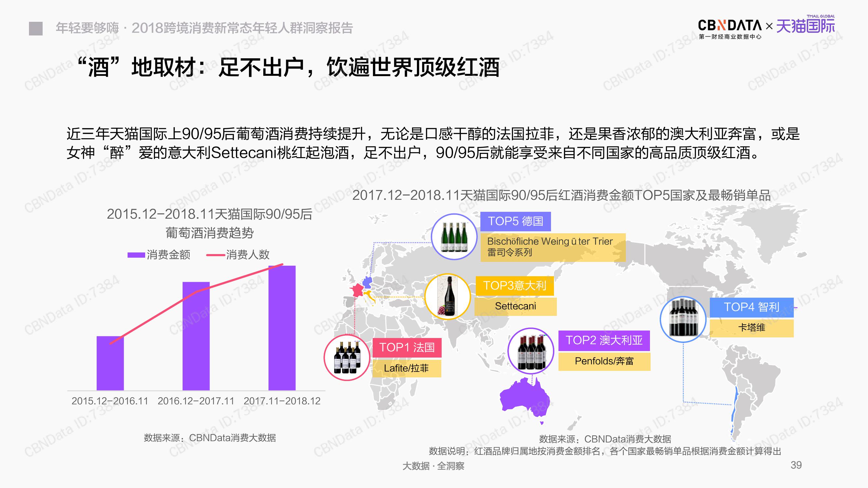This screenshot has height=488, width=868.
Task: Click the Penfolds/奔富 yellow label
Action: coord(604,361)
